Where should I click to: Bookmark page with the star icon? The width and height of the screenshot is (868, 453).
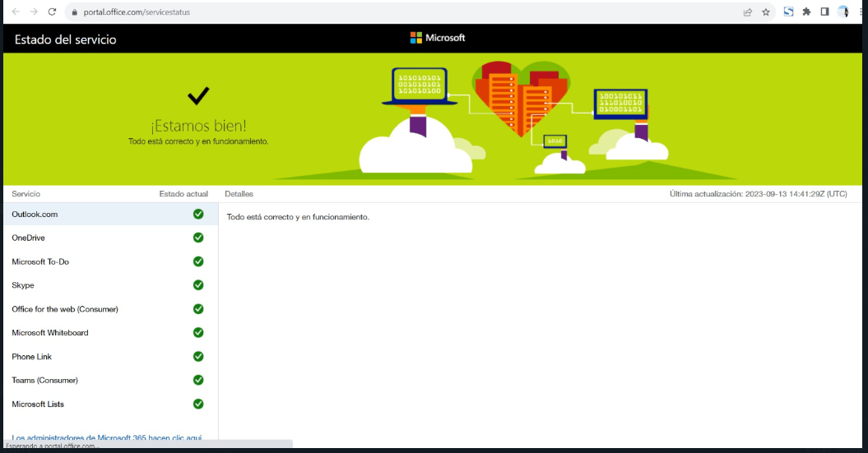(x=766, y=12)
